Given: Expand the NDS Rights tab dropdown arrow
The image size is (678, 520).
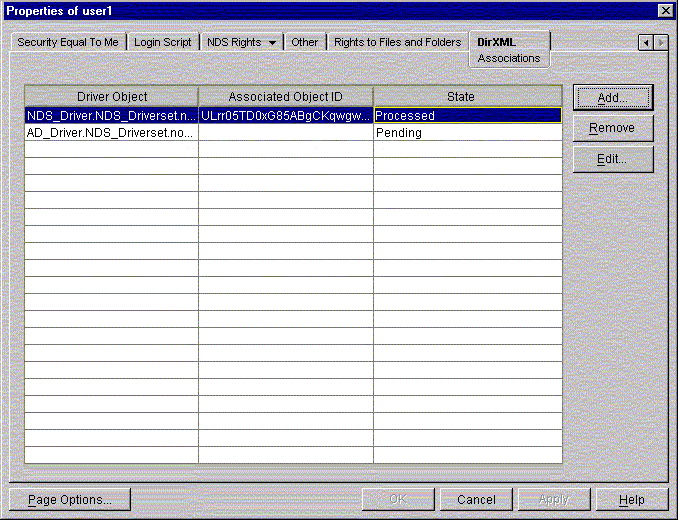Looking at the screenshot, I should (272, 43).
